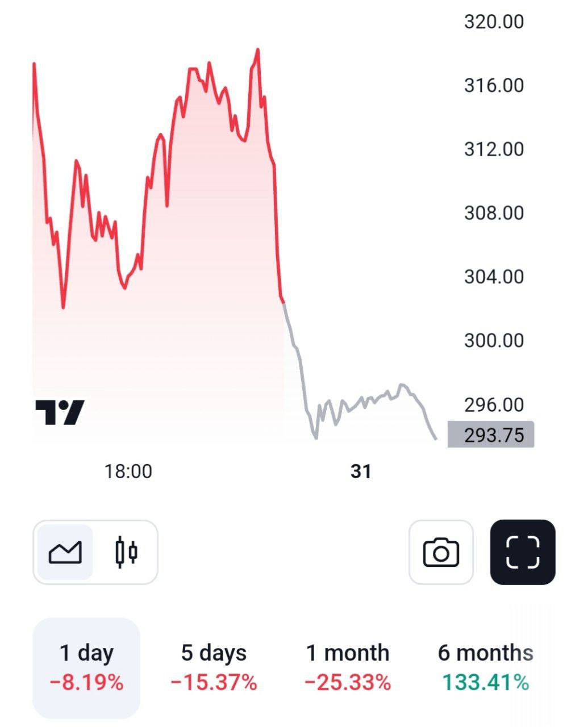Show the 6 months performance range
The image size is (588, 727).
point(485,667)
